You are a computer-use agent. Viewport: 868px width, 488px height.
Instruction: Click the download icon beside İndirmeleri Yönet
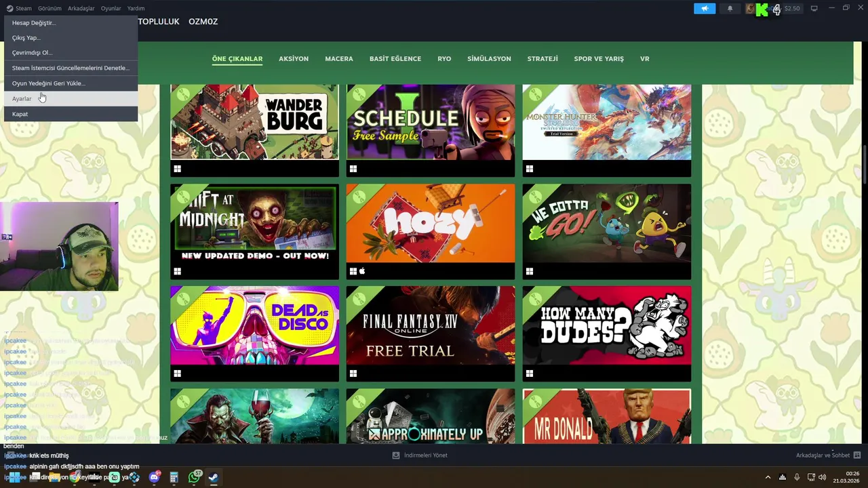click(396, 455)
